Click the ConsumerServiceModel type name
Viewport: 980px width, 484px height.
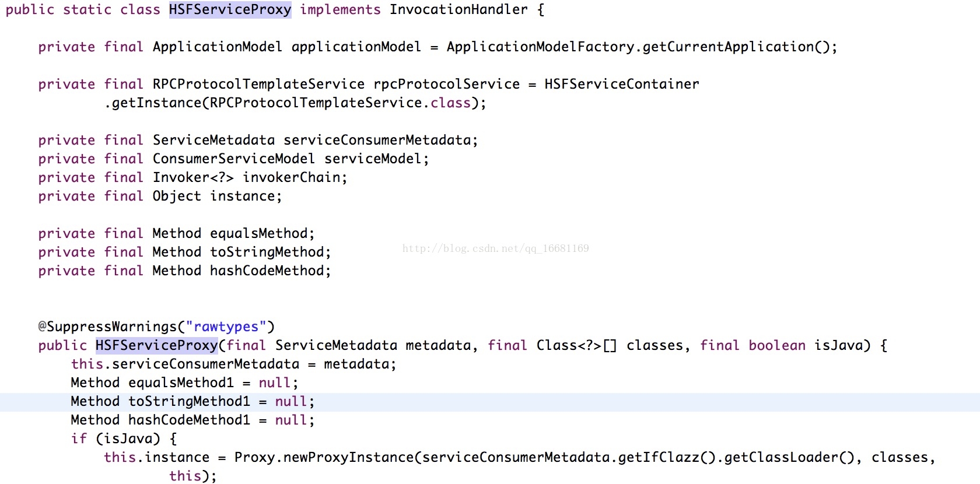[x=233, y=159]
